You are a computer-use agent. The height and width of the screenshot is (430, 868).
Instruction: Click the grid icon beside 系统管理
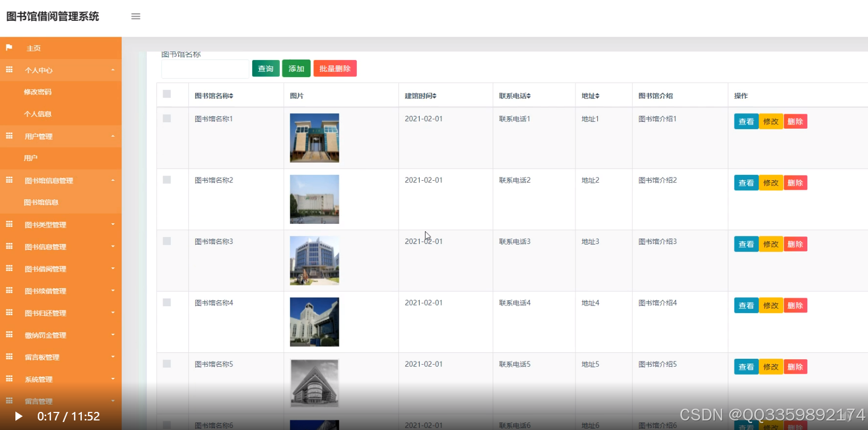9,379
